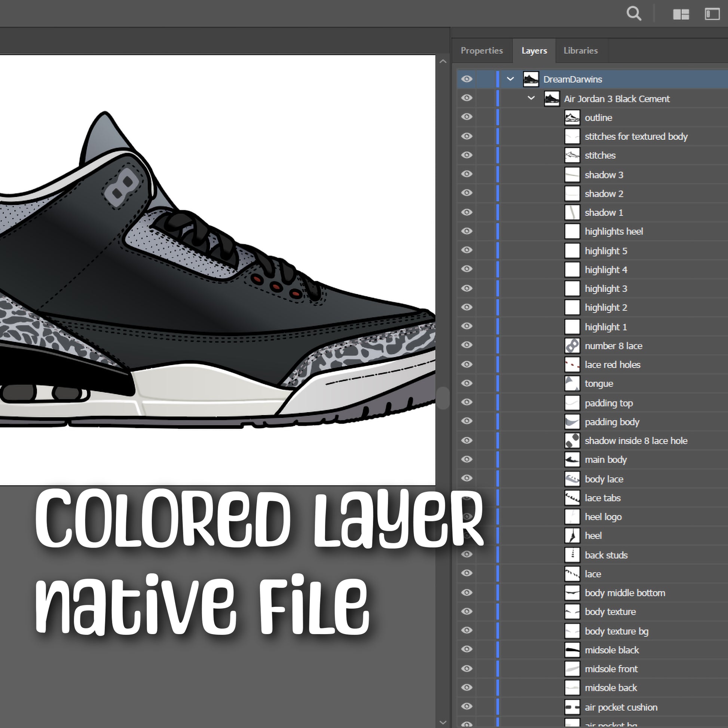Hide the tongue layer

pyautogui.click(x=467, y=383)
